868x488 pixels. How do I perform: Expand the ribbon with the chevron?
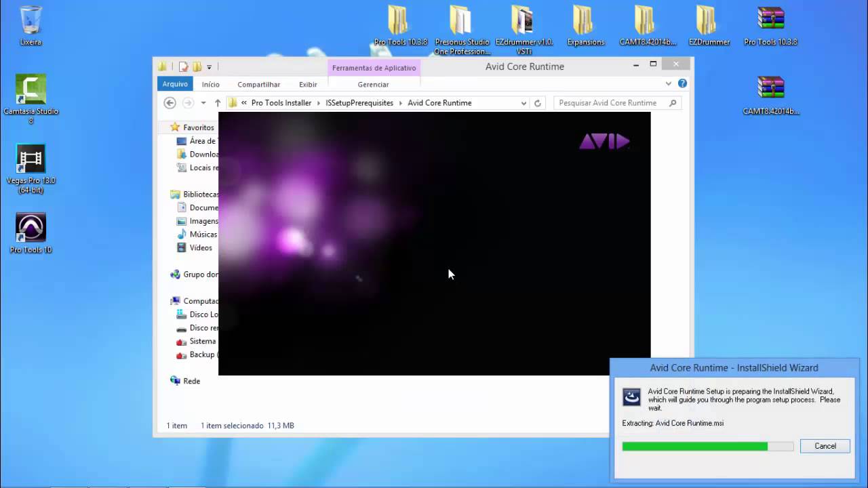click(668, 83)
